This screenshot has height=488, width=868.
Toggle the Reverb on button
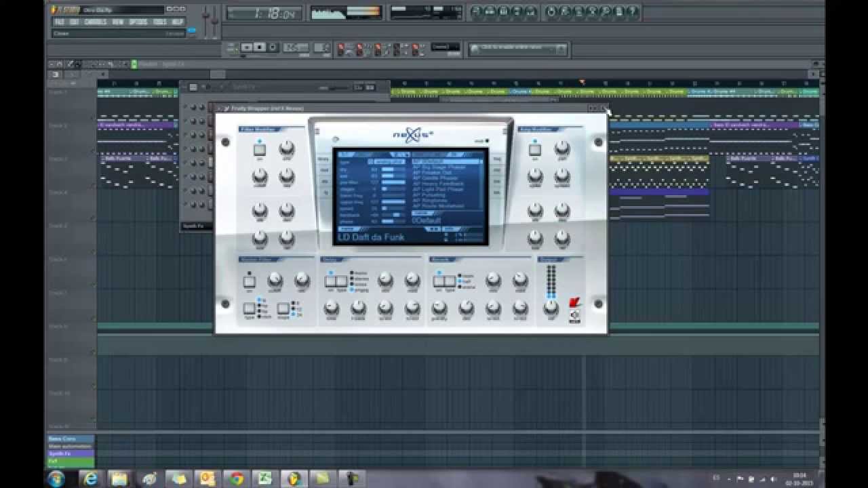[x=439, y=281]
